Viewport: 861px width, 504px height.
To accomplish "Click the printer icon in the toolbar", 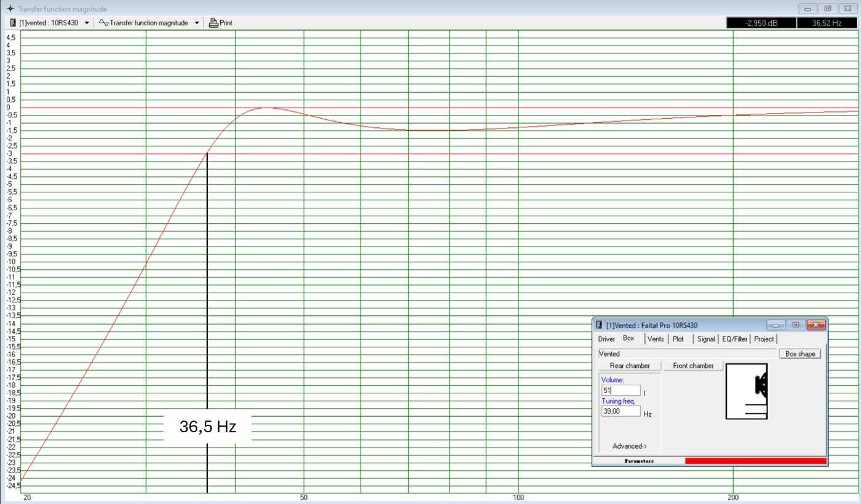I will coord(213,23).
